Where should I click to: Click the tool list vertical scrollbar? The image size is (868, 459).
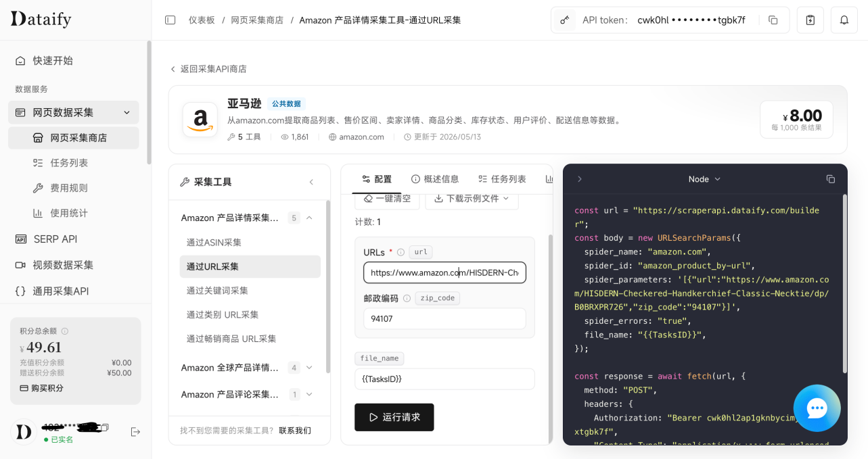point(327,287)
